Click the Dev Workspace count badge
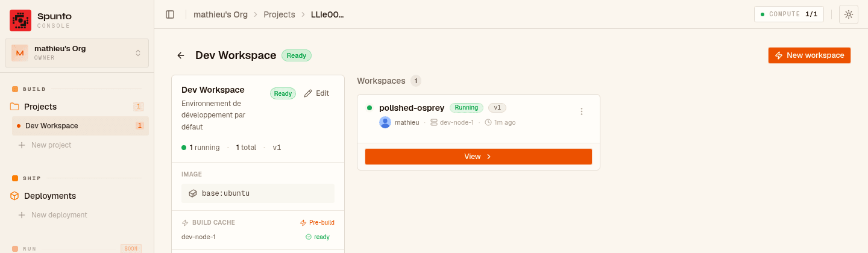 tap(140, 126)
